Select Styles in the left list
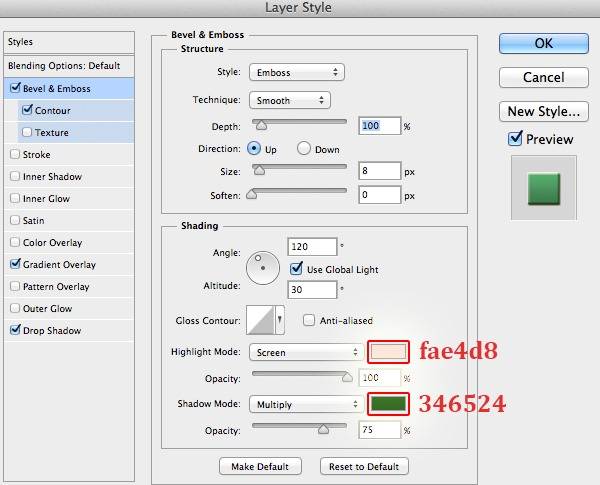This screenshot has width=600, height=485. pyautogui.click(x=20, y=42)
